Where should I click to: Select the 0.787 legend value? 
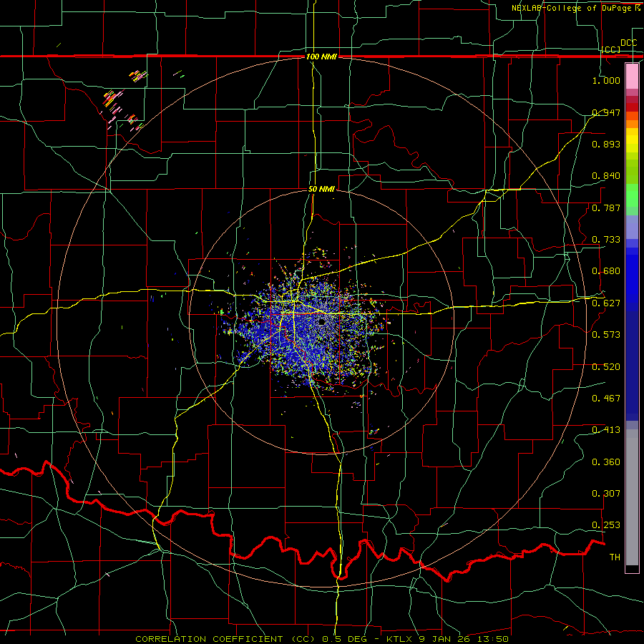[606, 208]
